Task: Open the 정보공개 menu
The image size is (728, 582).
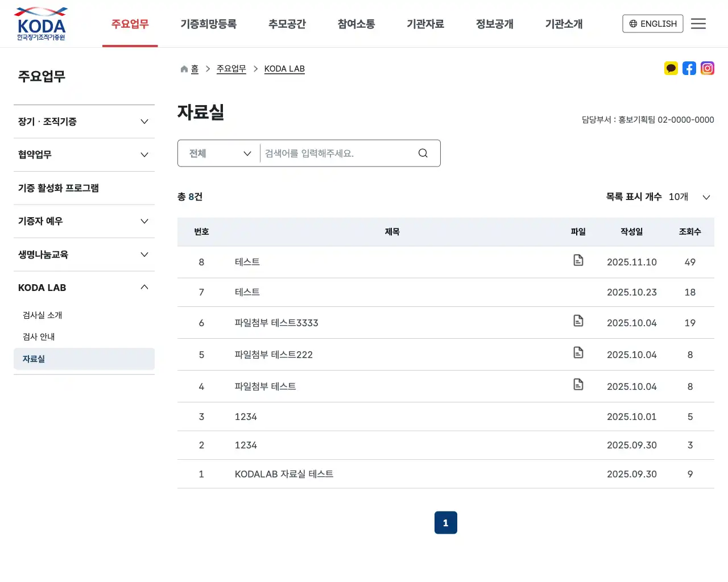Action: [x=494, y=24]
